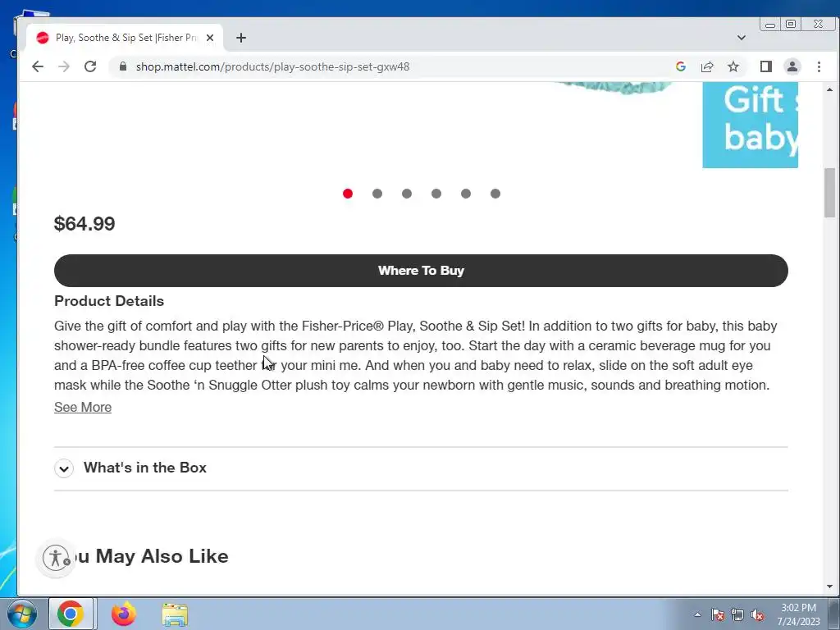Click the $64.99 price text
Screen dimensions: 840x630
[84, 223]
